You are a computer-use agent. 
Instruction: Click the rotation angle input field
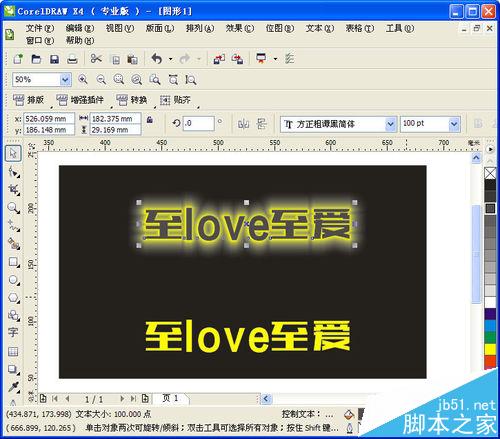point(199,123)
